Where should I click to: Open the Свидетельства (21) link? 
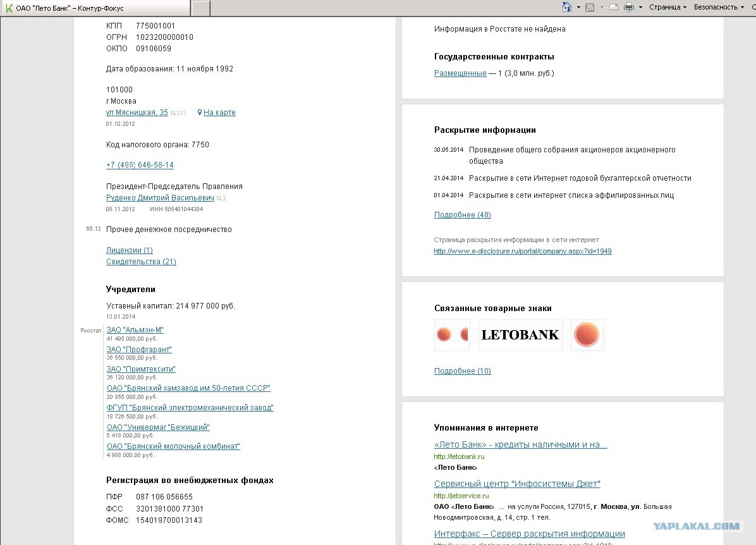point(141,262)
